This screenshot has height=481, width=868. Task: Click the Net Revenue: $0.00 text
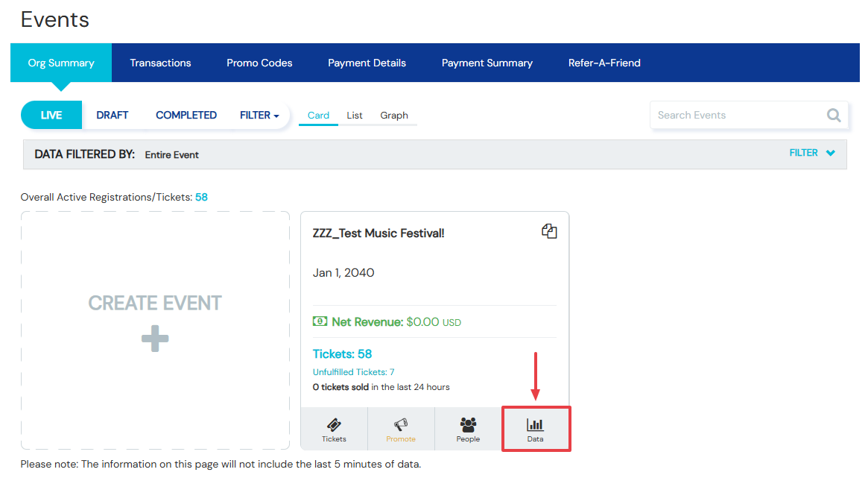[396, 322]
